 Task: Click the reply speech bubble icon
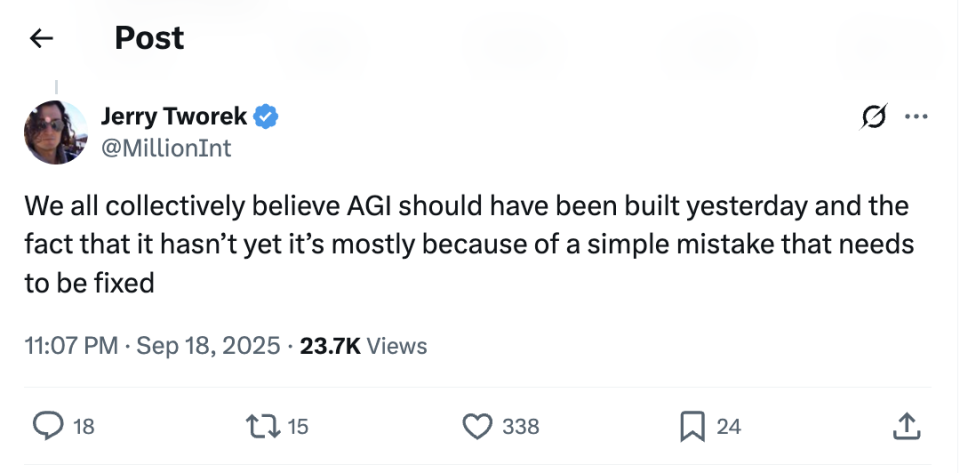point(48,426)
